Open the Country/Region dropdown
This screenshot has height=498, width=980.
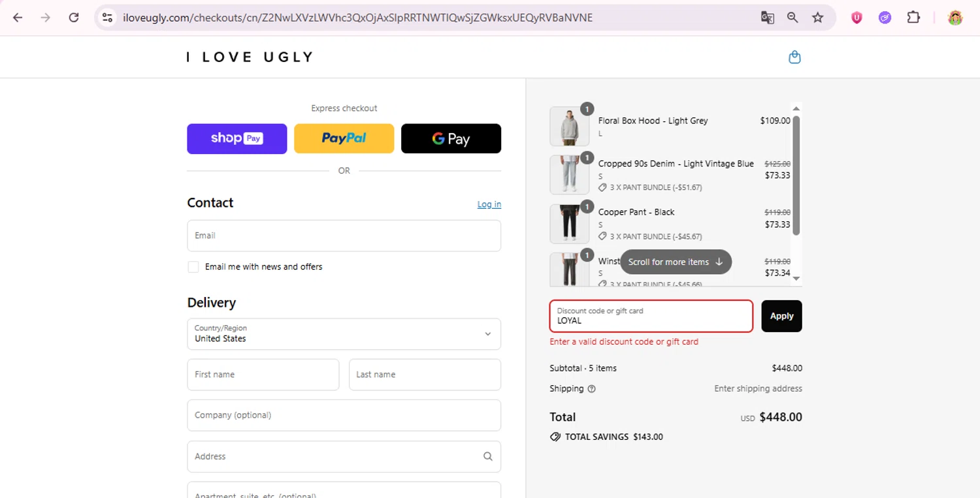[344, 334]
